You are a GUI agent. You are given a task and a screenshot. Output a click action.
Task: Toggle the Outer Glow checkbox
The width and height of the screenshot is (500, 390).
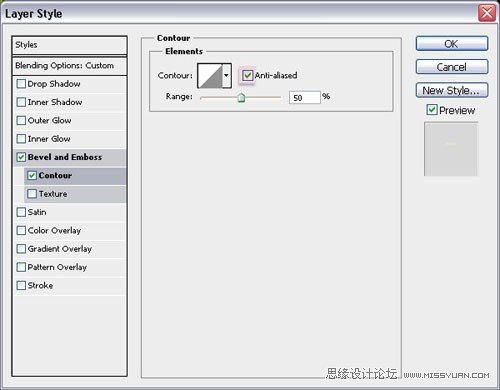[21, 120]
